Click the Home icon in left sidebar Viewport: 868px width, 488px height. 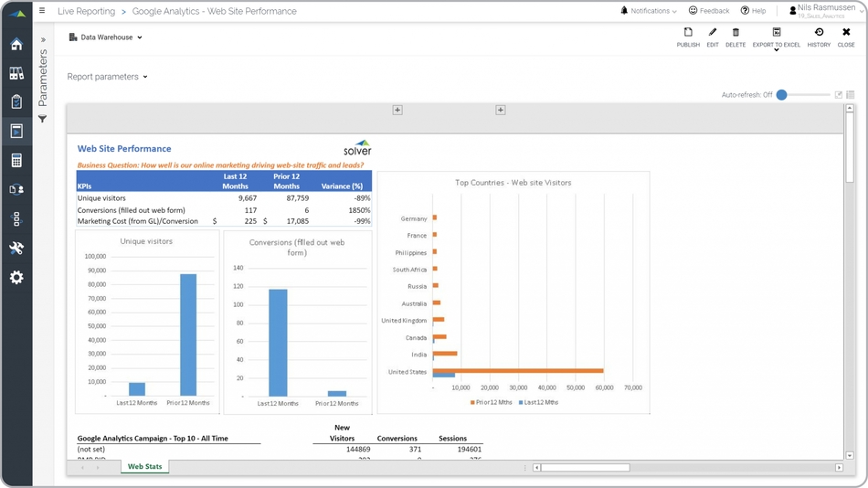click(16, 44)
